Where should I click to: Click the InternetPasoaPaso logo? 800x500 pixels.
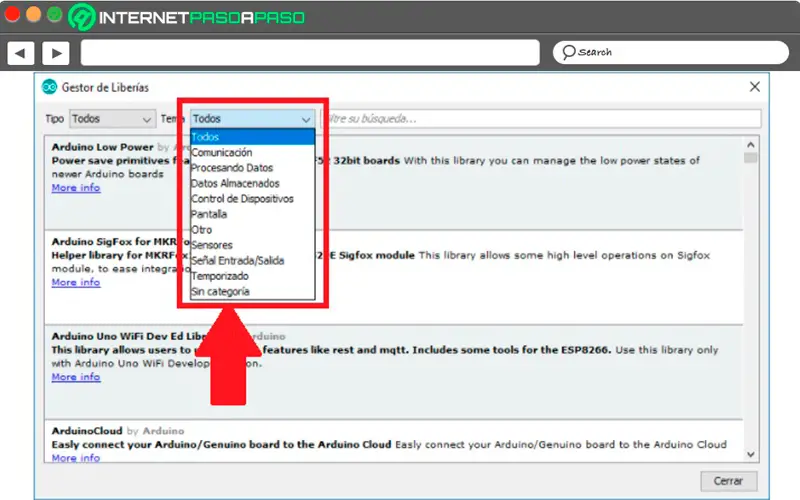[187, 17]
